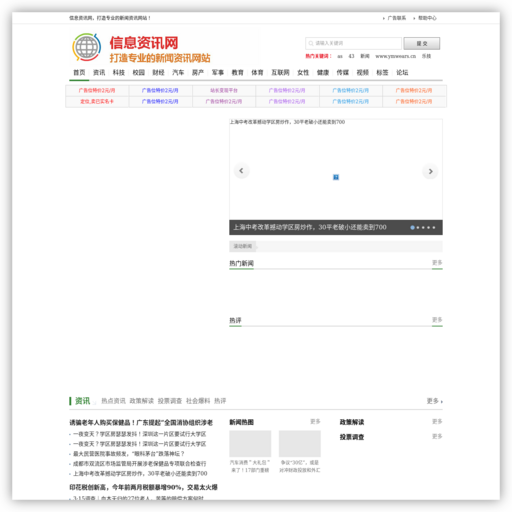Select 热点资讯 sub-tab in 资讯 section
The image size is (512, 512).
(x=113, y=401)
